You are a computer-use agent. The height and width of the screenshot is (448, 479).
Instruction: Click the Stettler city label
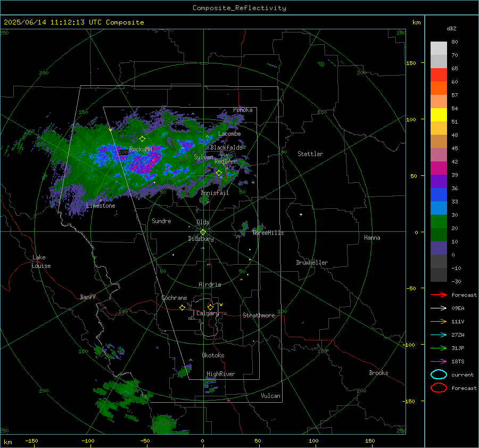(310, 154)
